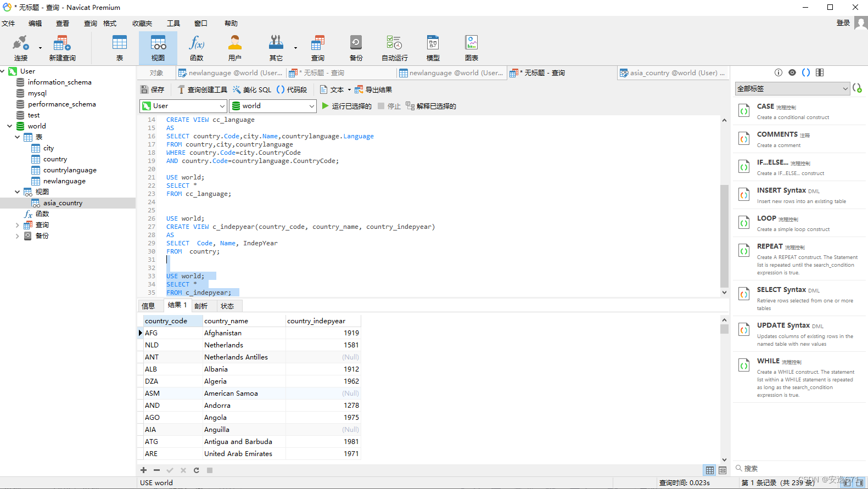Screen dimensions: 868x489
Task: Open the 模型 model toolbar icon
Action: [x=433, y=48]
